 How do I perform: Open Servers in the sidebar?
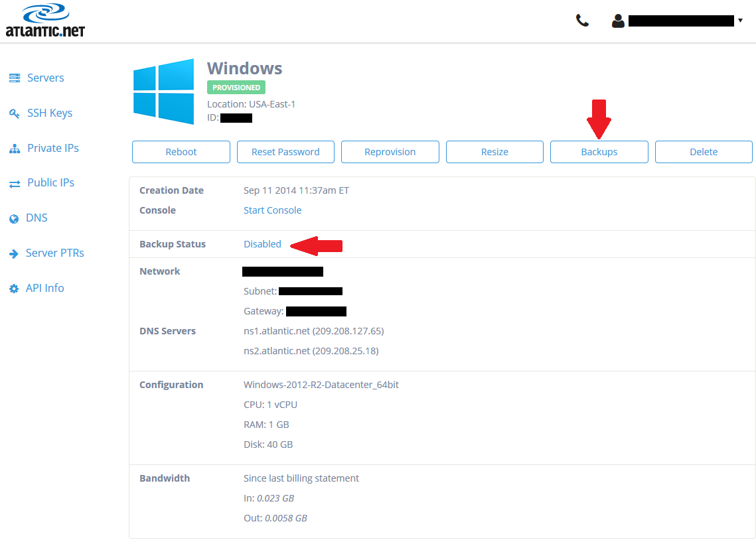click(45, 78)
